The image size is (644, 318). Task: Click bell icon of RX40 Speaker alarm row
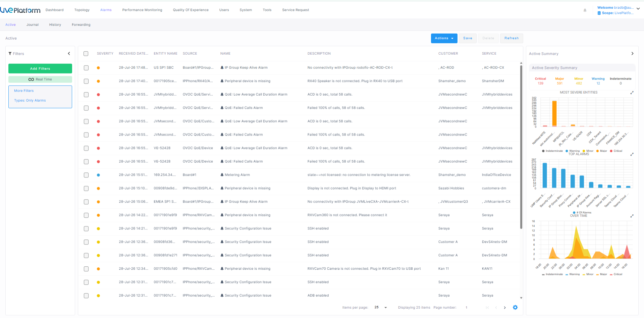coord(222,81)
